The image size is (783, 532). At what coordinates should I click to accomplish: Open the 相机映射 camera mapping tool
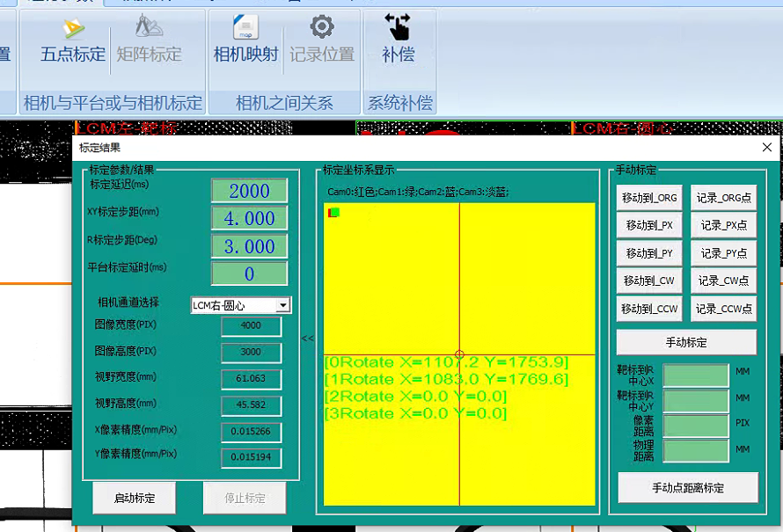tap(245, 29)
